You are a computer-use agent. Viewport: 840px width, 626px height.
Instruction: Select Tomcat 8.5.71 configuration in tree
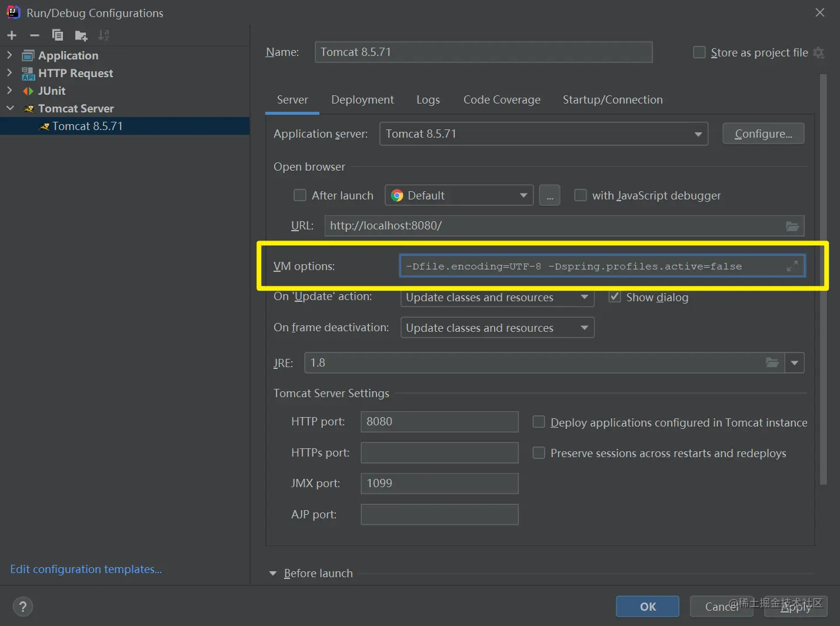click(125, 126)
